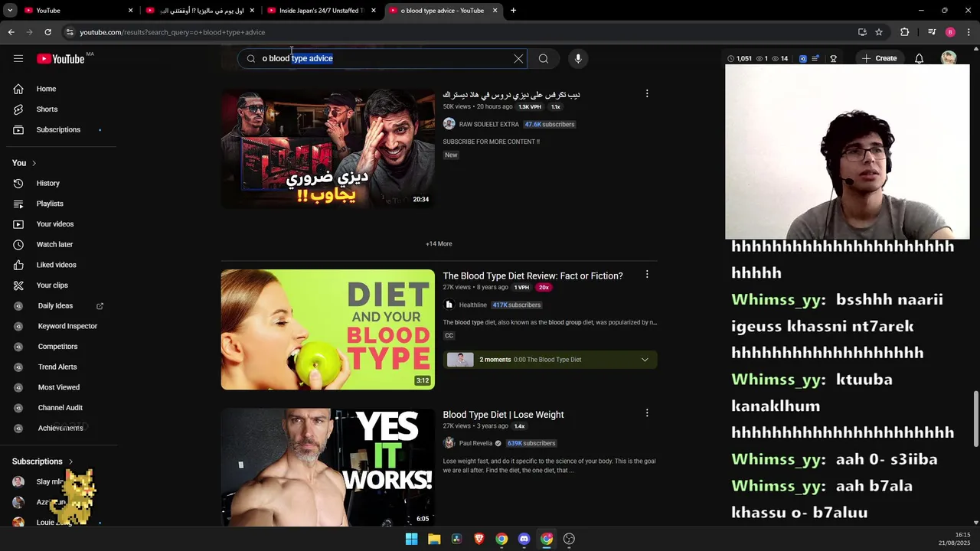Image resolution: width=980 pixels, height=551 pixels.
Task: Click the list icon with blue dot
Action: click(x=816, y=58)
